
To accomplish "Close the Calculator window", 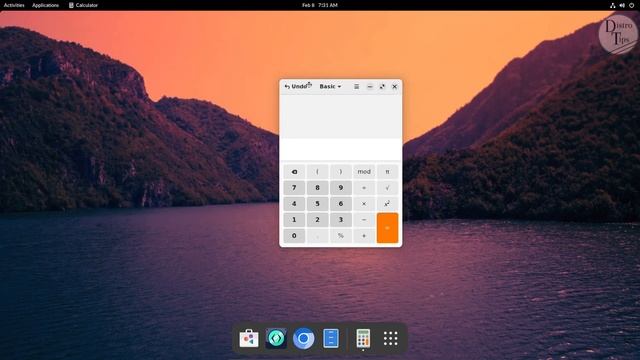I will [x=395, y=87].
